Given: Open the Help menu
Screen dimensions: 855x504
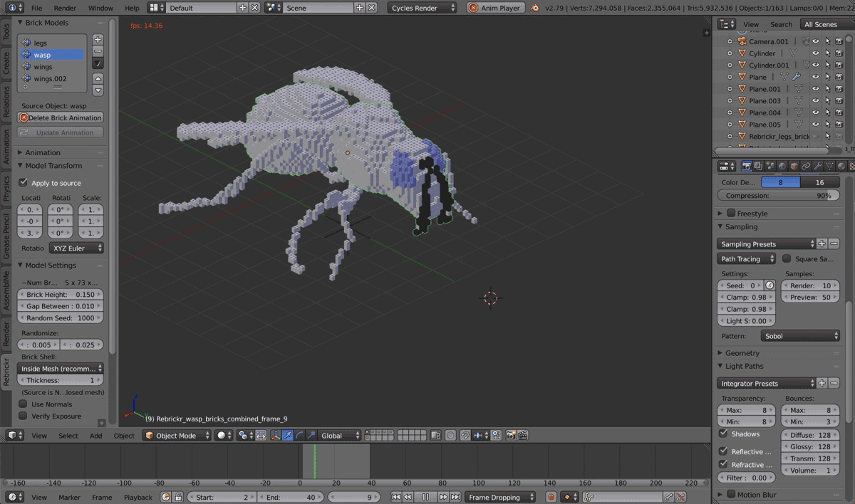Looking at the screenshot, I should [132, 8].
